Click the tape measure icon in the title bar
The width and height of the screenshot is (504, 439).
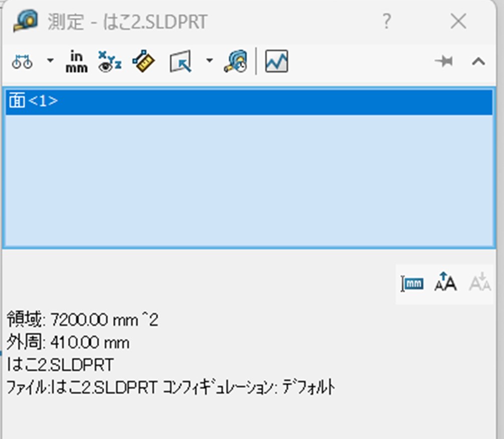(26, 21)
